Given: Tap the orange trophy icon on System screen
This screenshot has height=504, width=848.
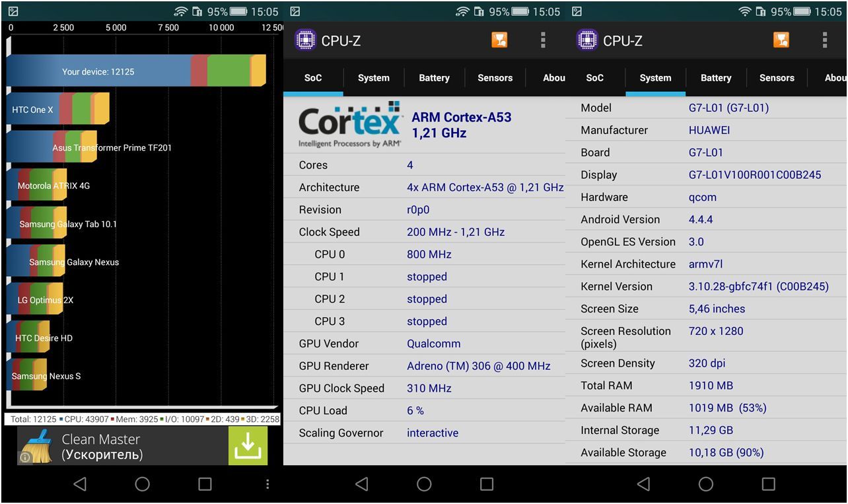Looking at the screenshot, I should pos(781,40).
